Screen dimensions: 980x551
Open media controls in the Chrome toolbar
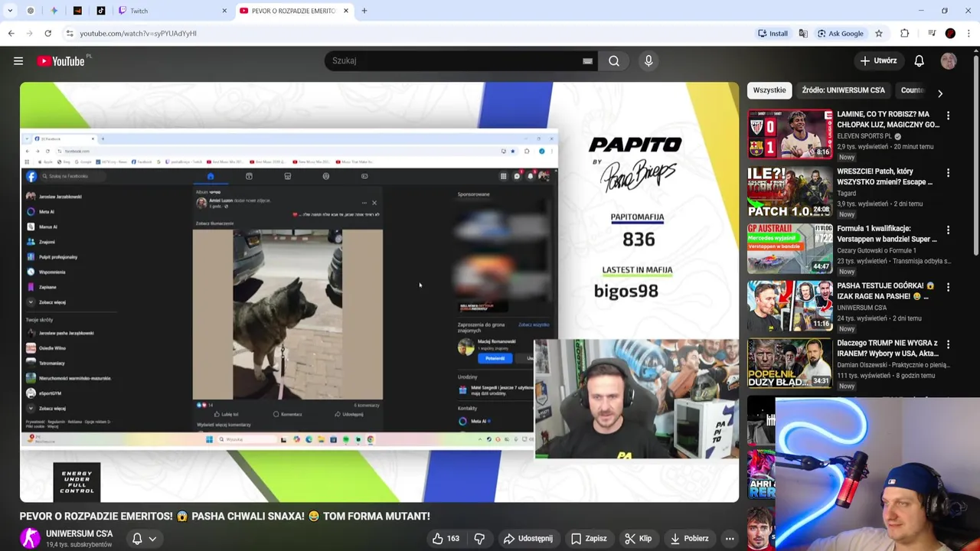pyautogui.click(x=931, y=34)
